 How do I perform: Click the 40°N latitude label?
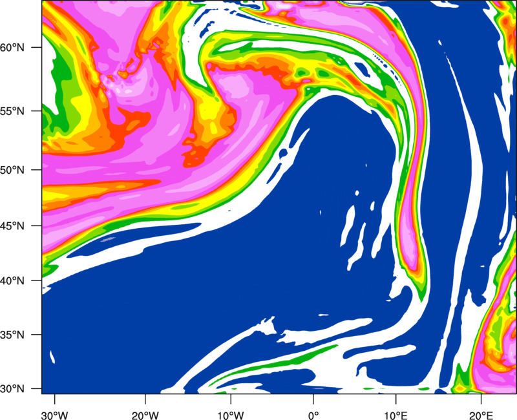click(12, 280)
